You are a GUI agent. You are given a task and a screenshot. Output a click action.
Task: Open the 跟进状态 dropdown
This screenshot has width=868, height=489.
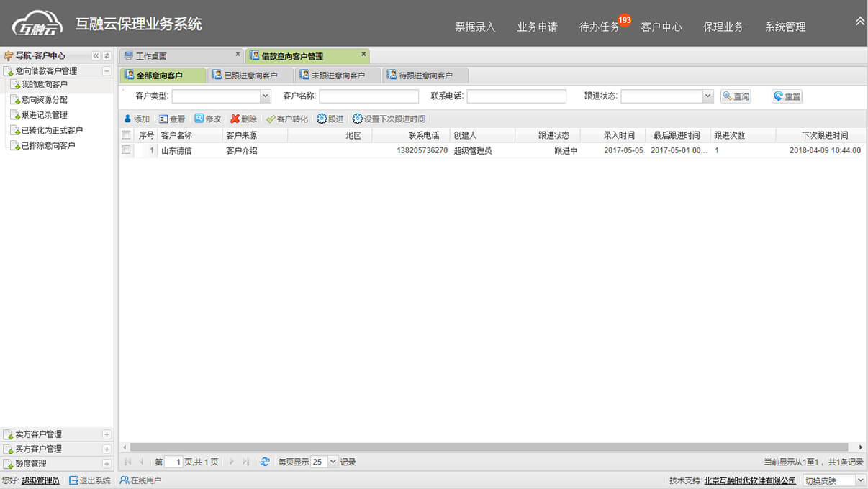coord(707,96)
